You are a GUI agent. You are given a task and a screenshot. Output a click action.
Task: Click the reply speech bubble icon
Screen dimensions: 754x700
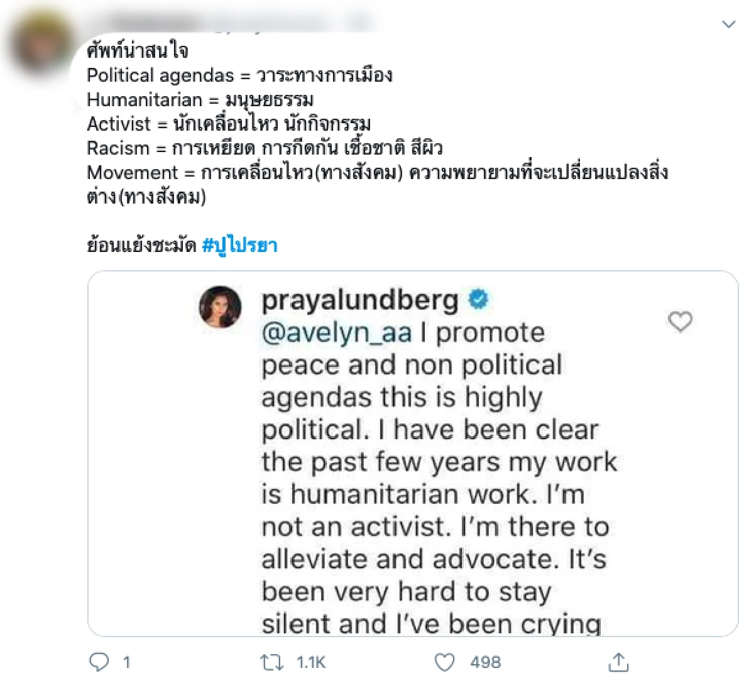(101, 662)
